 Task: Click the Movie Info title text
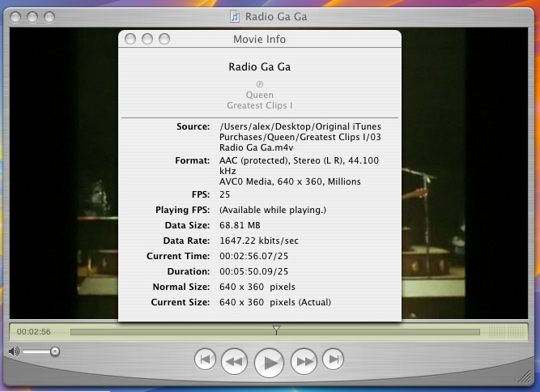pos(259,39)
